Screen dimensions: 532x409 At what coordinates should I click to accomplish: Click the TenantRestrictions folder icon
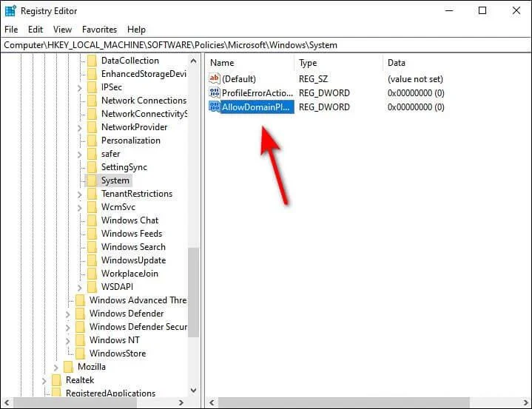tap(92, 194)
